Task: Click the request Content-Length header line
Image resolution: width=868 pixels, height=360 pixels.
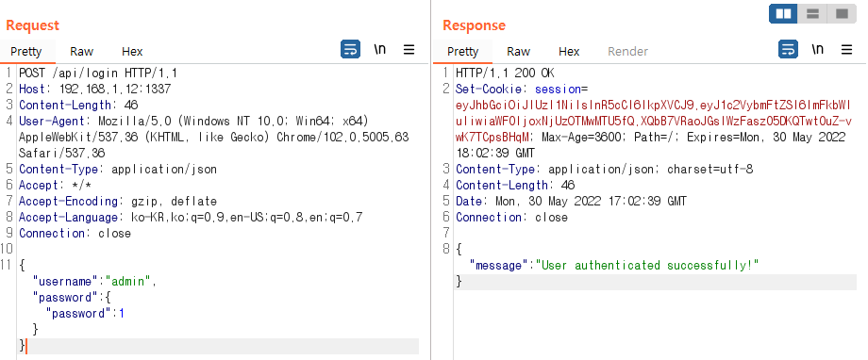Action: [x=78, y=105]
